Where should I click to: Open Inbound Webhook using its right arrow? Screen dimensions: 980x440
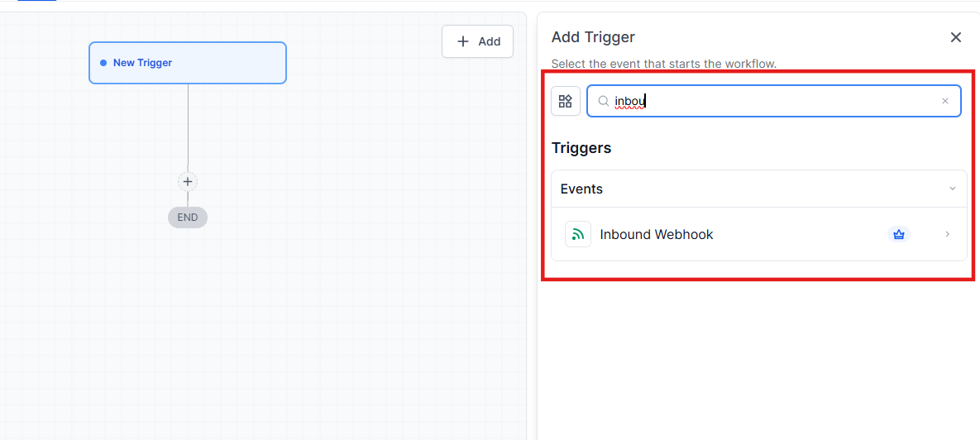[x=947, y=234]
